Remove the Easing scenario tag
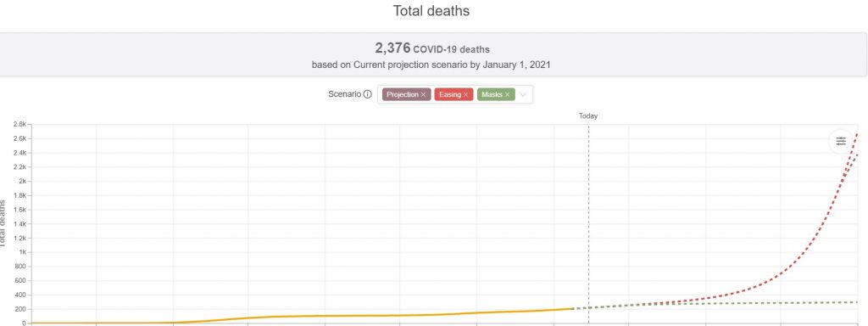868x326 pixels. click(465, 95)
